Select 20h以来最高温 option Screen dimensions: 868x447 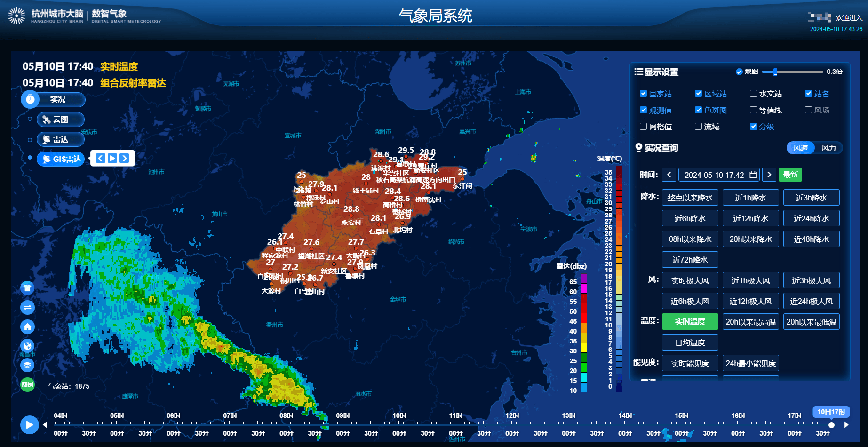(751, 322)
